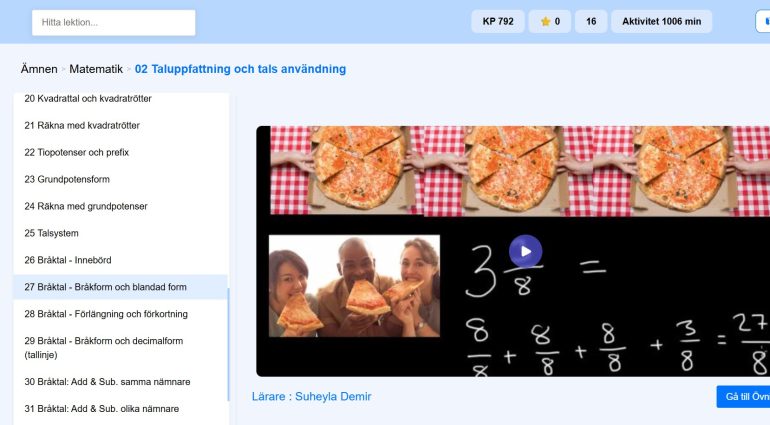Open lesson 30 Bråktal: Add & Sub. samma nämnare

tap(107, 382)
